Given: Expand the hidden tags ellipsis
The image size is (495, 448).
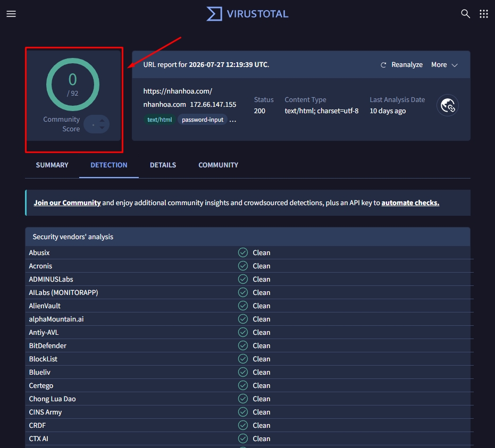Looking at the screenshot, I should (233, 120).
